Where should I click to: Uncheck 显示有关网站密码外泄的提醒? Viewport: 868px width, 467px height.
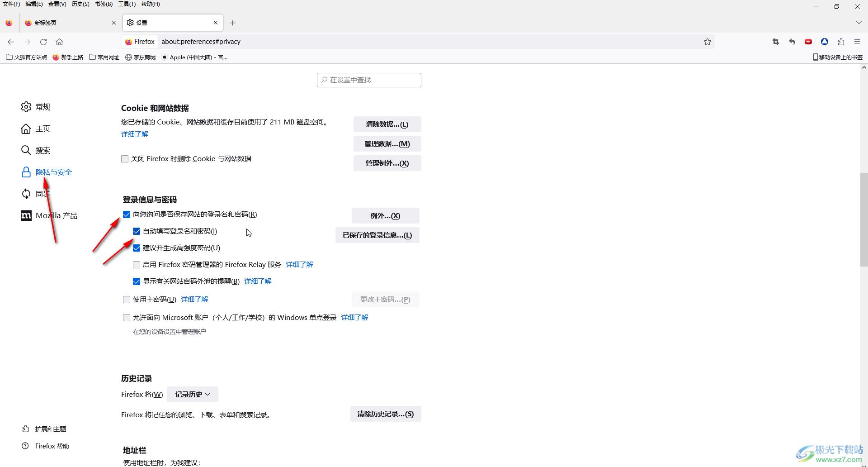tap(137, 281)
